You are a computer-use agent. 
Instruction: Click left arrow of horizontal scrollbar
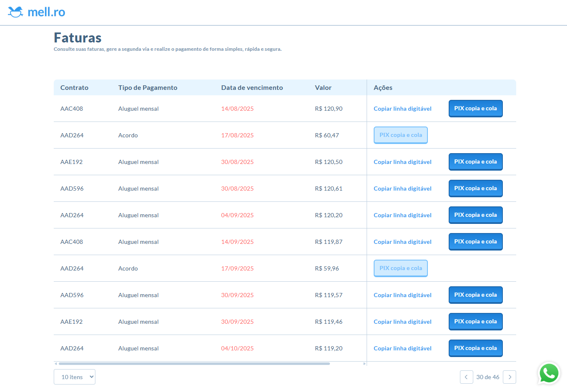click(x=56, y=364)
